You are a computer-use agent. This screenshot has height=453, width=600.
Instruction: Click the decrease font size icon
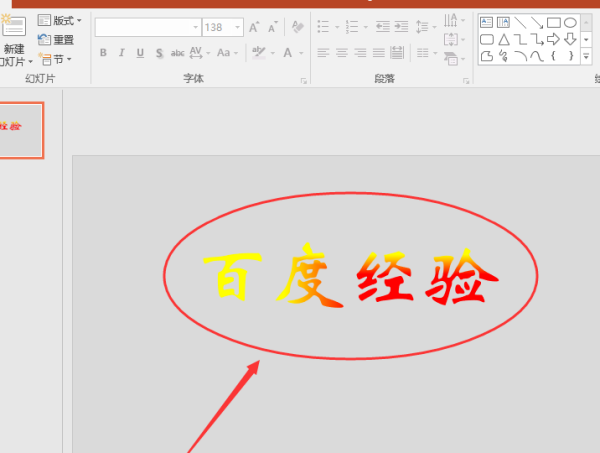[273, 26]
